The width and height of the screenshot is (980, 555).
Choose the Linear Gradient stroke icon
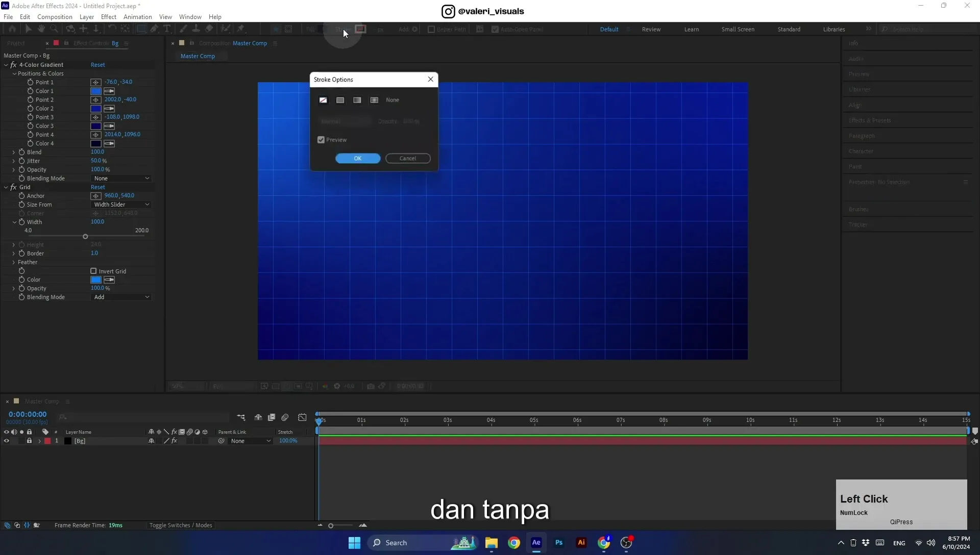pyautogui.click(x=357, y=100)
